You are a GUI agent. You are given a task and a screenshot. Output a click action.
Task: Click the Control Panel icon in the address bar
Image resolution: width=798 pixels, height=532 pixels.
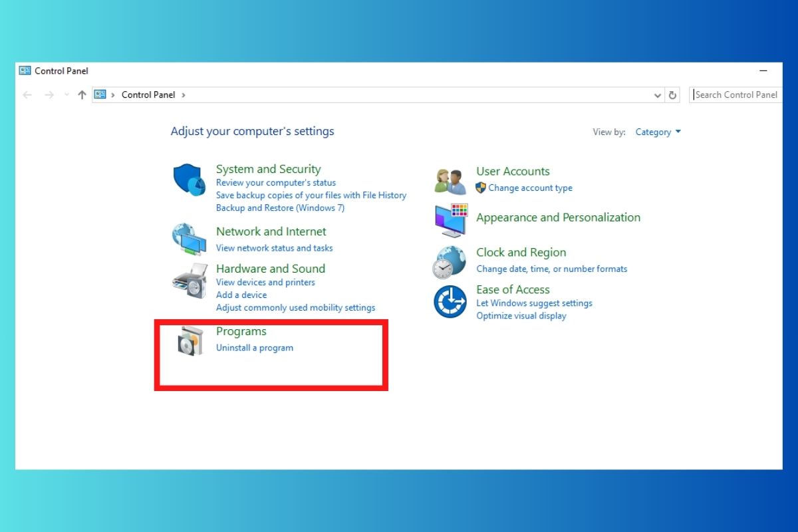[100, 94]
